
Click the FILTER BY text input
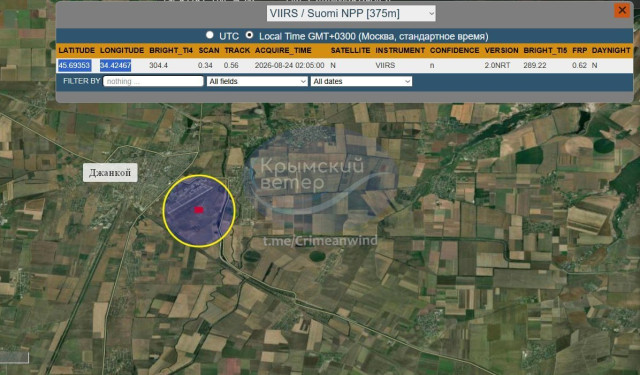pyautogui.click(x=153, y=81)
